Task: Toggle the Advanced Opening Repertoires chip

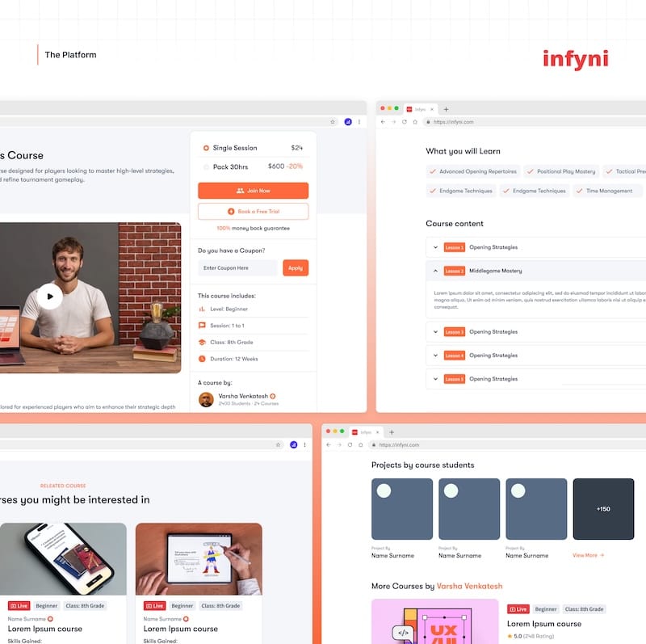Action: click(x=473, y=171)
